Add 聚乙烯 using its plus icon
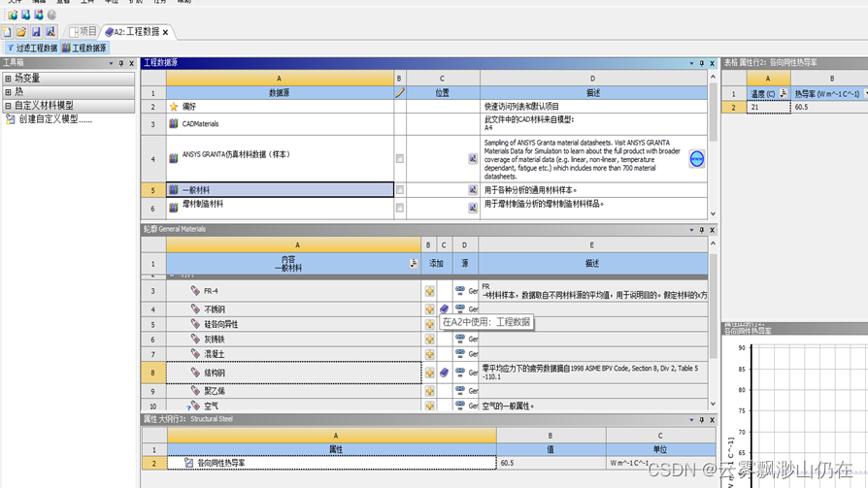 click(x=429, y=391)
